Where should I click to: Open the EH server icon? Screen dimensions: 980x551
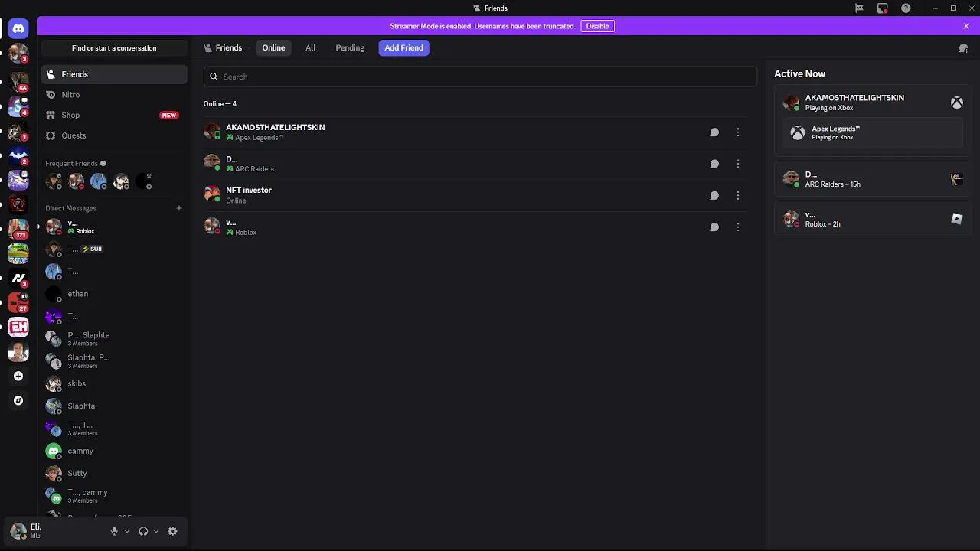click(18, 327)
